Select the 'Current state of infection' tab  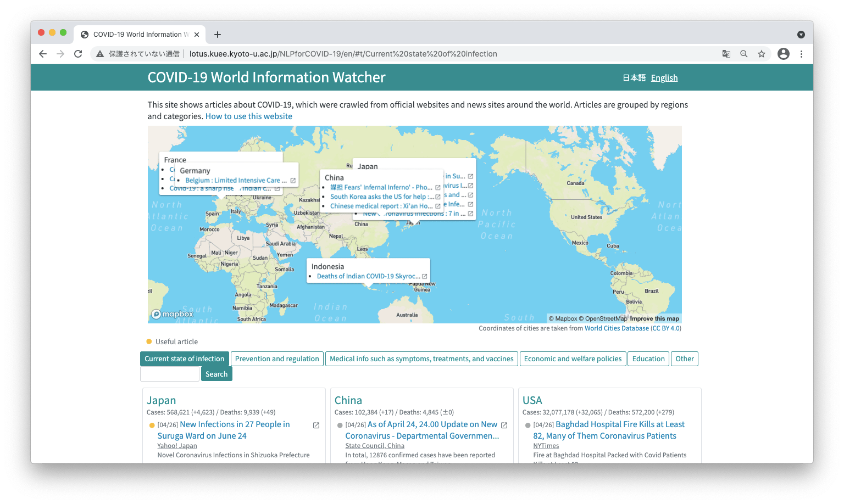(x=184, y=359)
